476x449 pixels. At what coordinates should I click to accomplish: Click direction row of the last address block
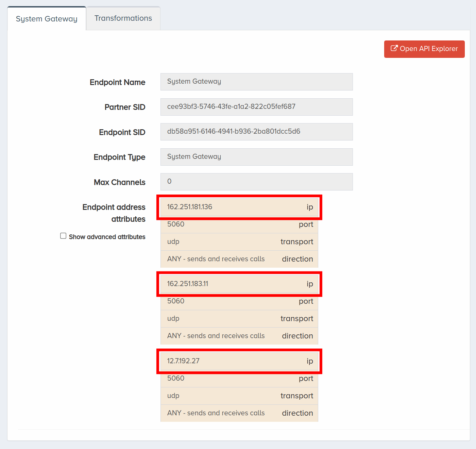pos(239,413)
